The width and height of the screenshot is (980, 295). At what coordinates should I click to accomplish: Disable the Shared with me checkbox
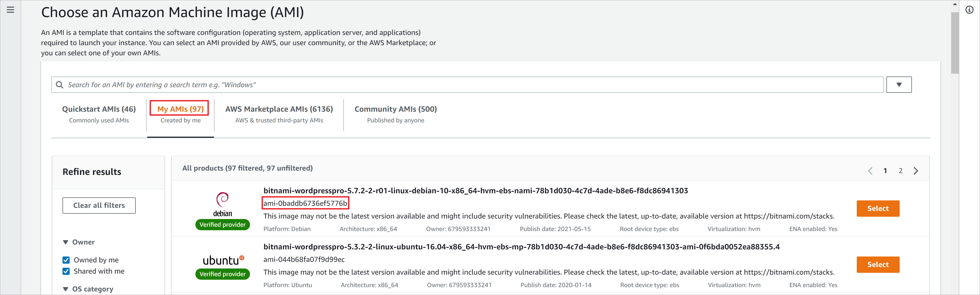point(66,271)
